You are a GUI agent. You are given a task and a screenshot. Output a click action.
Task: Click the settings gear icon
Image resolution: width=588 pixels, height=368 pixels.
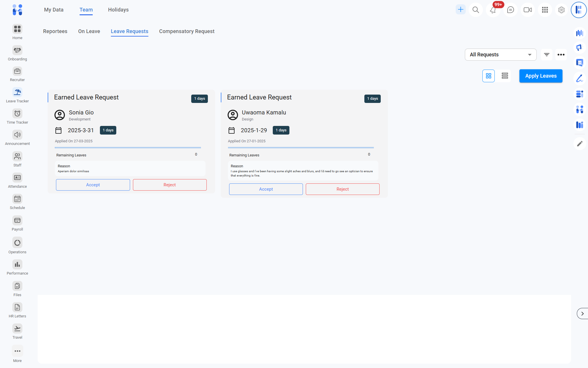click(x=561, y=10)
